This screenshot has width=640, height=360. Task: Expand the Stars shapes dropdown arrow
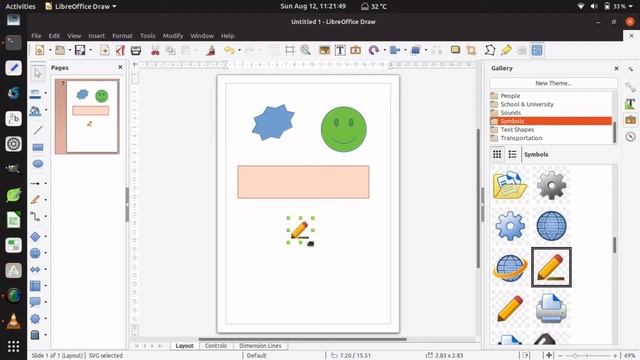[46, 318]
